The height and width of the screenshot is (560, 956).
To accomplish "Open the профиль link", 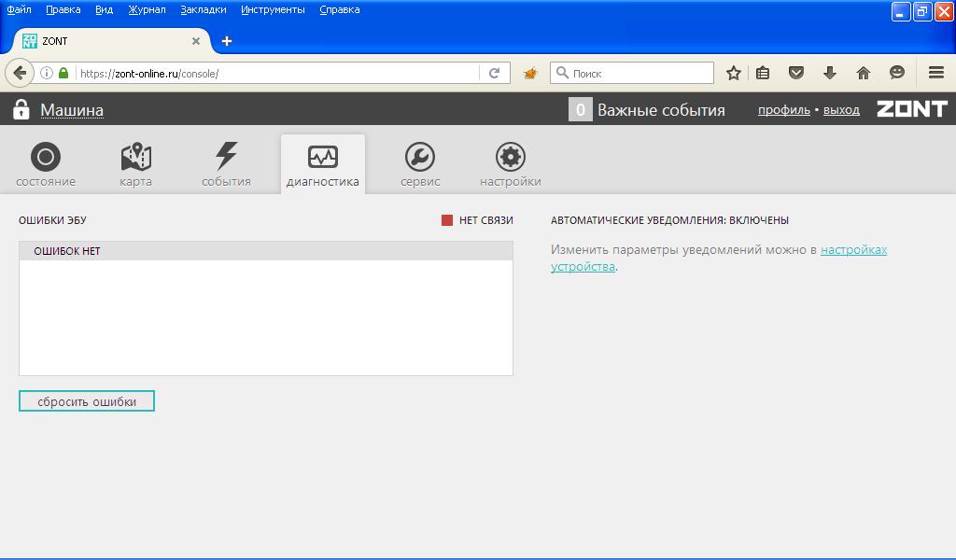I will pos(783,110).
